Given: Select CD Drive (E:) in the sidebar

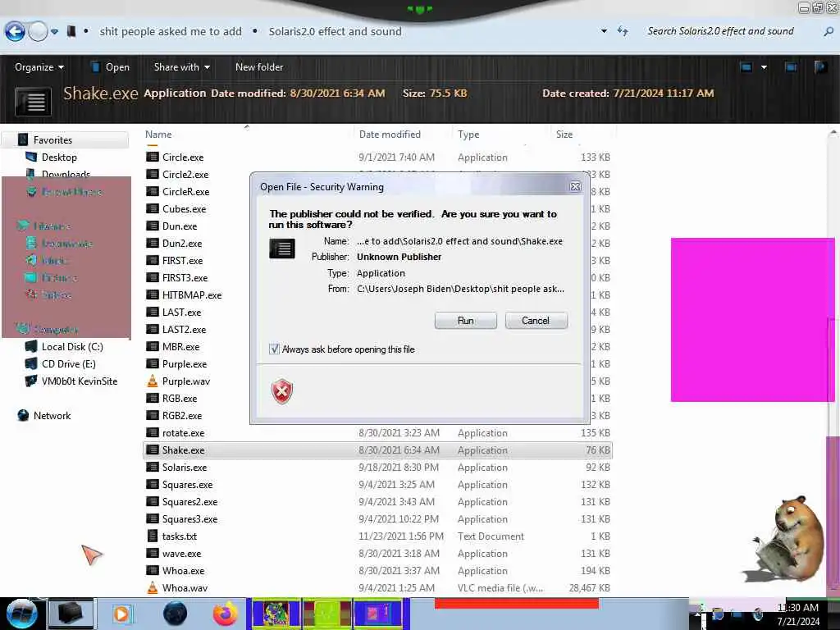Looking at the screenshot, I should point(69,363).
